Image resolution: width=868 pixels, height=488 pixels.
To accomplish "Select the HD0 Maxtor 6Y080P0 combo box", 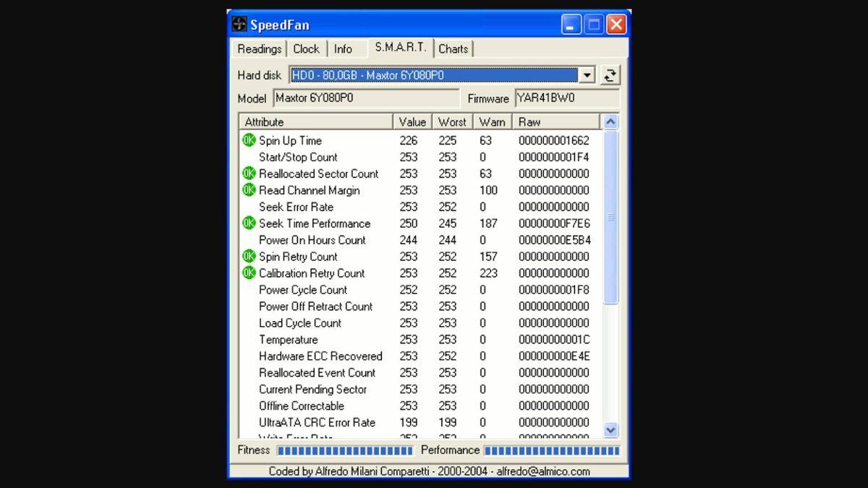I will point(434,75).
